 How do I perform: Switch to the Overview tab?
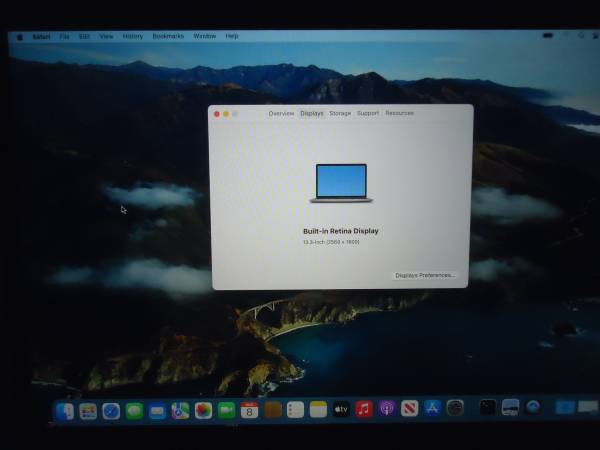[281, 114]
